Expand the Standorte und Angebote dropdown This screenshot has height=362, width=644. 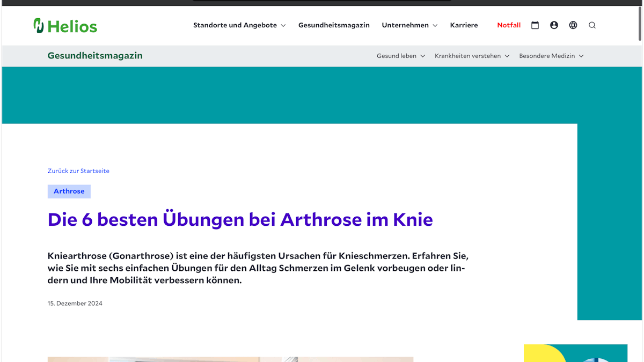pos(239,25)
